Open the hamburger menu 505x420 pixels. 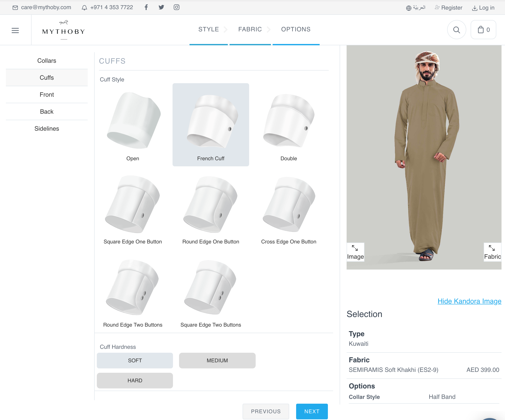point(15,30)
